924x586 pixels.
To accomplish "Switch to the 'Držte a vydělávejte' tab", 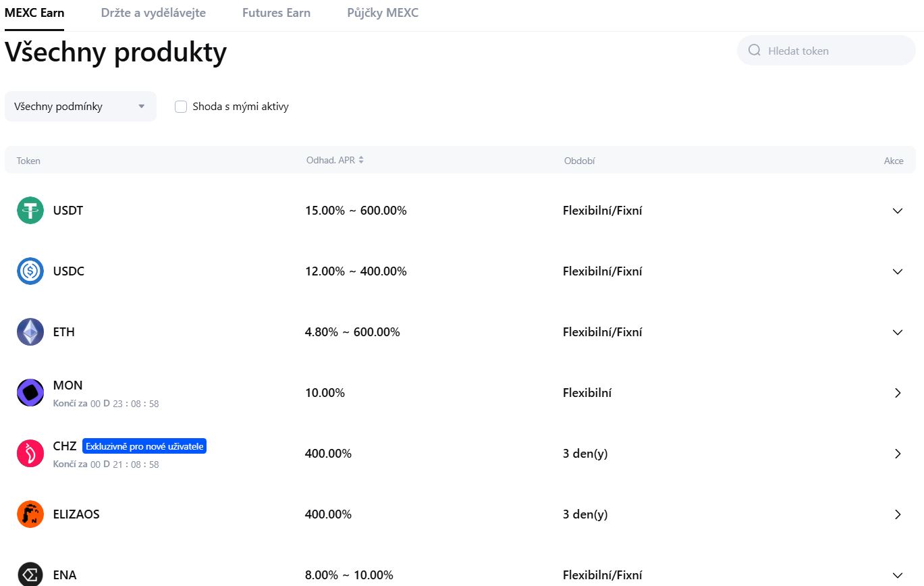I will click(153, 13).
